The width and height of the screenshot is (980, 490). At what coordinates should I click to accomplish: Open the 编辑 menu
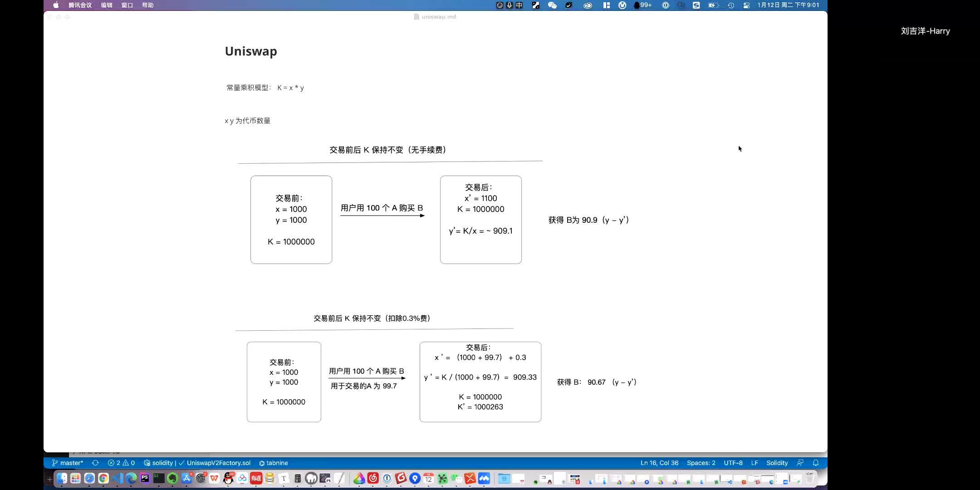click(x=107, y=5)
